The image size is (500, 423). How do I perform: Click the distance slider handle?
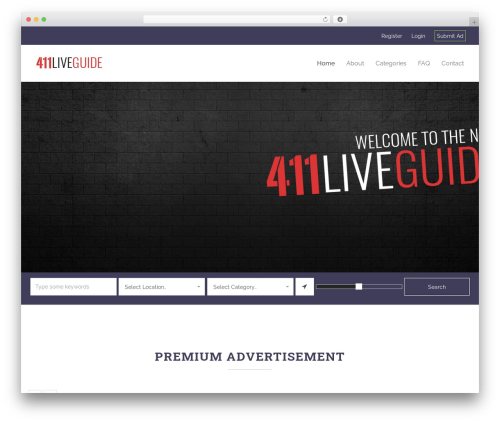click(359, 286)
